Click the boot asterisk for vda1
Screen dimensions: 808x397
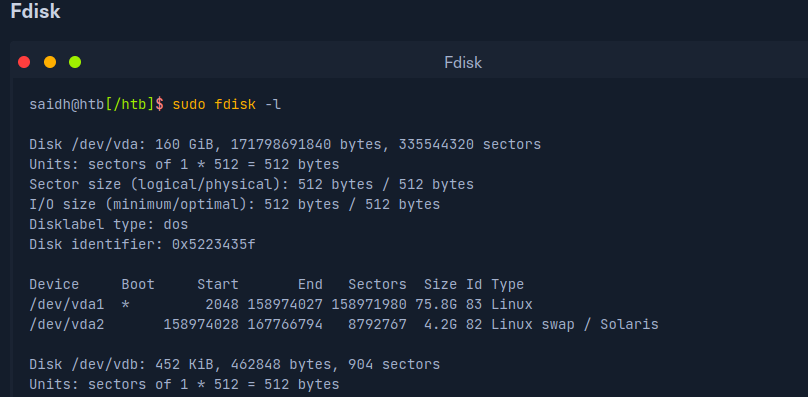(x=125, y=305)
